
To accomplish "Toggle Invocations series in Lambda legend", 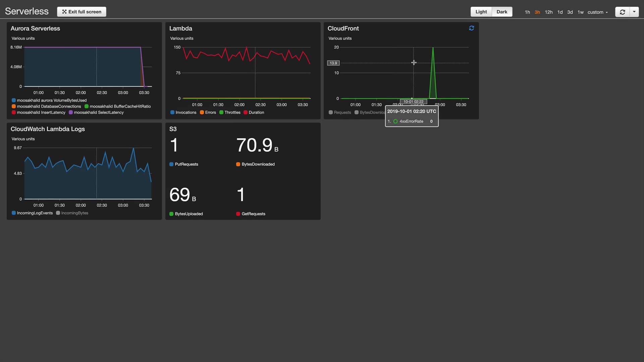I will (x=185, y=112).
